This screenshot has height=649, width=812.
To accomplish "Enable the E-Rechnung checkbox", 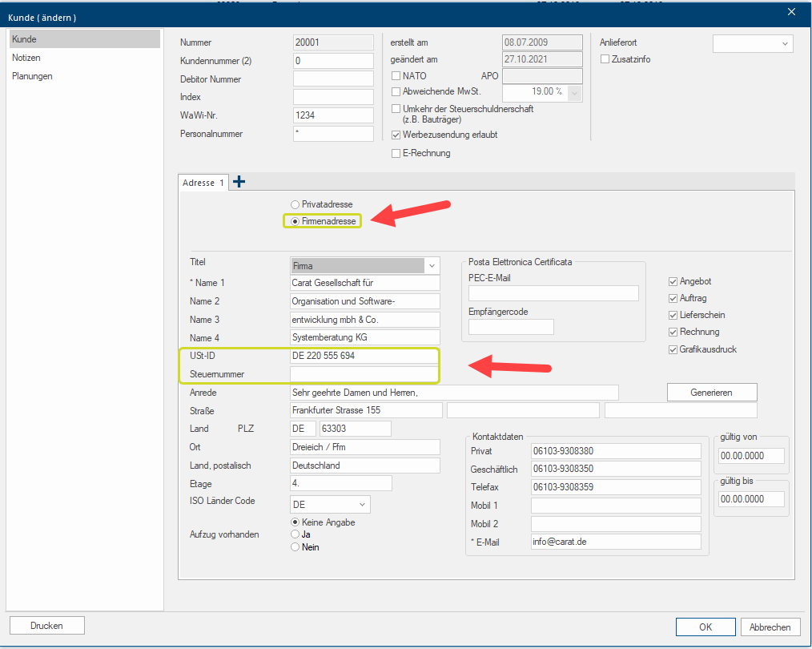I will (x=396, y=153).
